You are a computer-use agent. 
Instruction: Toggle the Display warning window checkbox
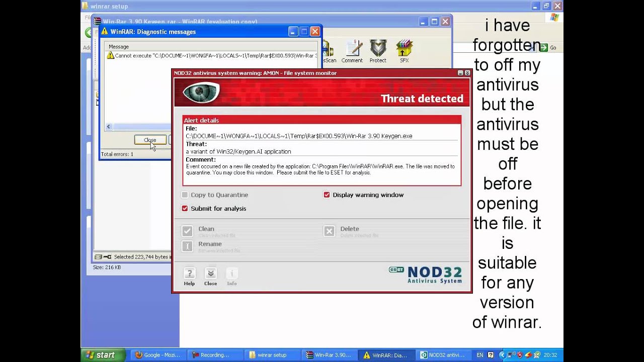pyautogui.click(x=327, y=195)
